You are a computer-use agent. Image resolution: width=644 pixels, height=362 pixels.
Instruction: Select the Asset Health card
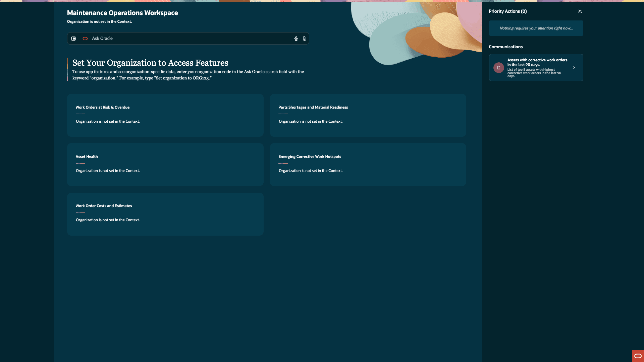pos(165,164)
